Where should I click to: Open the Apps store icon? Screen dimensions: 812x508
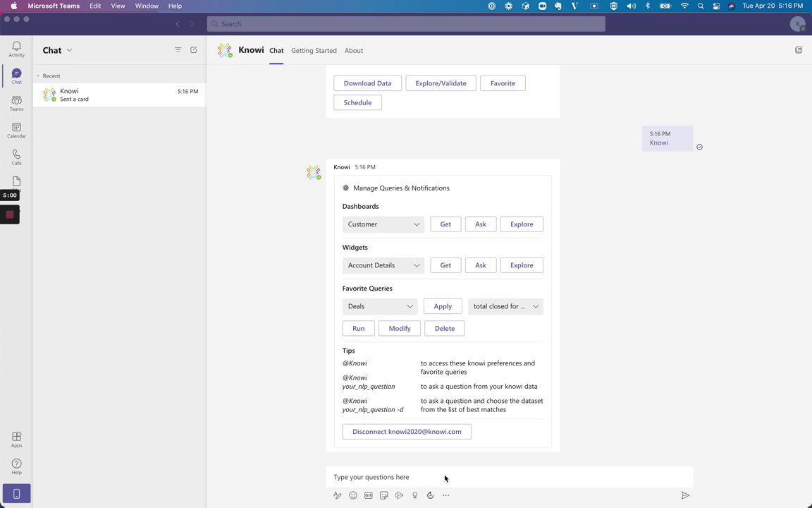pos(17,440)
